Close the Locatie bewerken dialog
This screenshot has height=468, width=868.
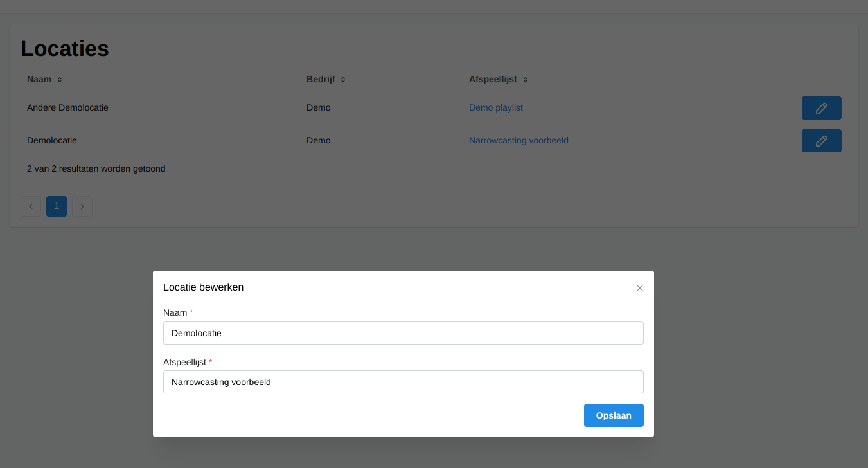[639, 288]
